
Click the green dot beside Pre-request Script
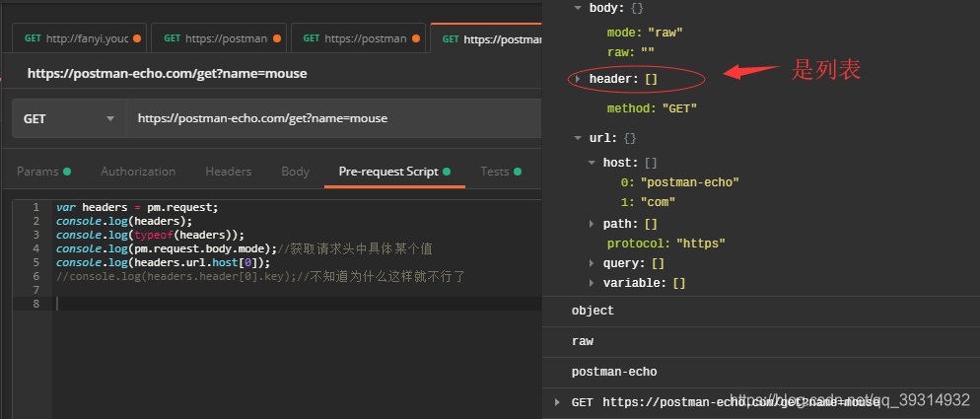tap(447, 172)
